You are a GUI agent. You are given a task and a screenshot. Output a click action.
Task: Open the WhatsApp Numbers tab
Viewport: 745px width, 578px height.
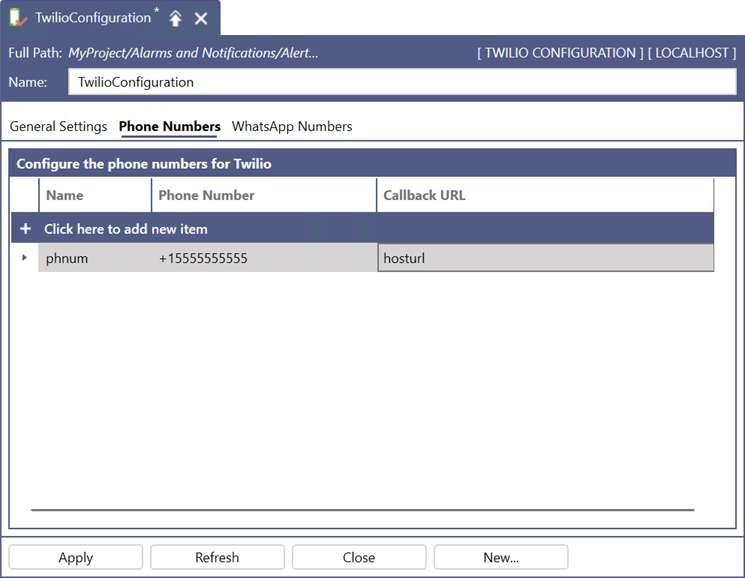click(x=292, y=127)
